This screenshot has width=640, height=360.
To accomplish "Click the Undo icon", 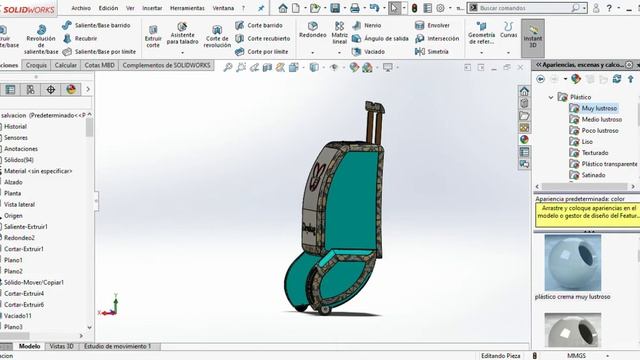I will [x=374, y=8].
